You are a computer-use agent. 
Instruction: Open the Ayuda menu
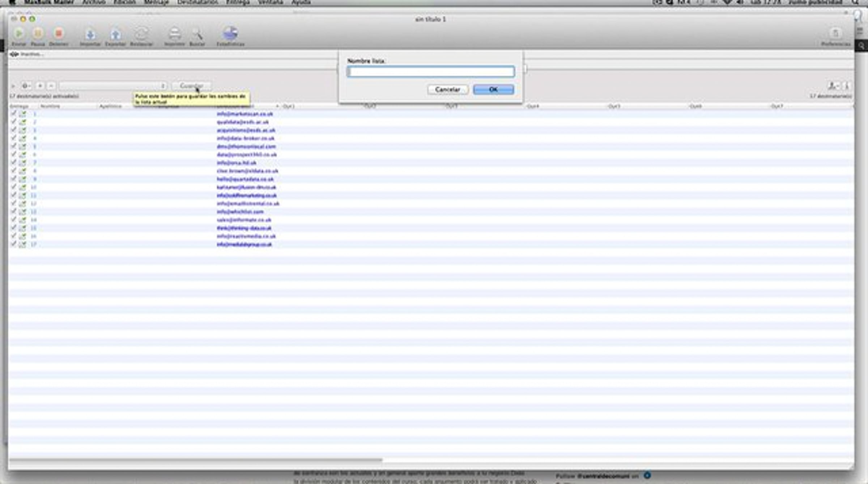[x=301, y=3]
